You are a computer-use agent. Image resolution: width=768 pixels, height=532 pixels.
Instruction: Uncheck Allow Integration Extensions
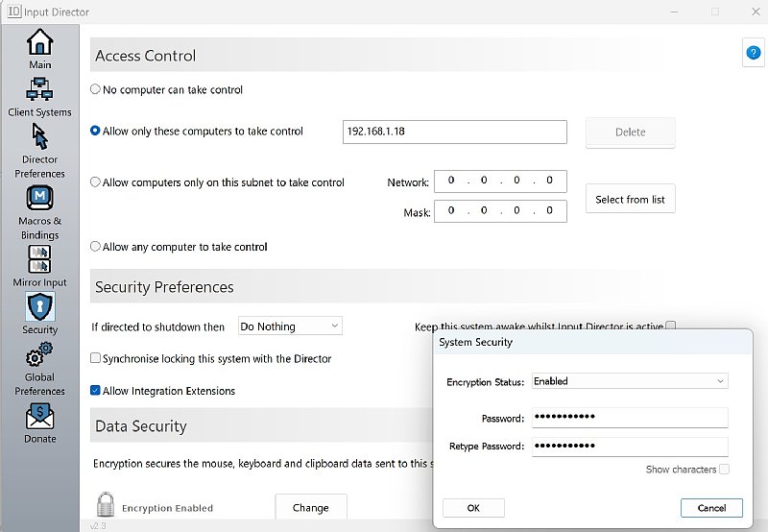[95, 391]
